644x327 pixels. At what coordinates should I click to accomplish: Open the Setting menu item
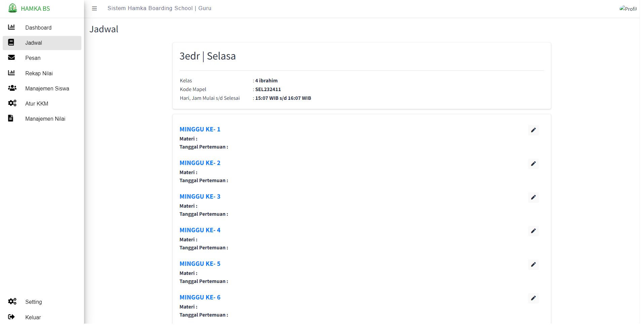tap(42, 302)
